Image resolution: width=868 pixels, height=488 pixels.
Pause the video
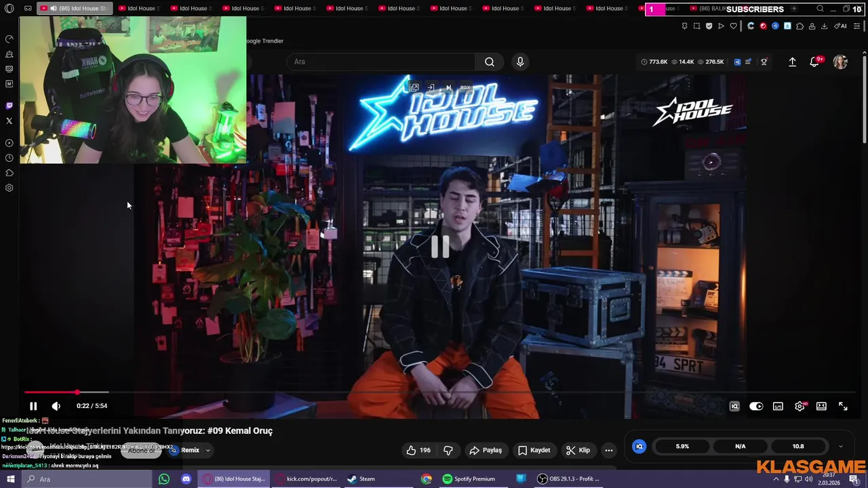[33, 406]
